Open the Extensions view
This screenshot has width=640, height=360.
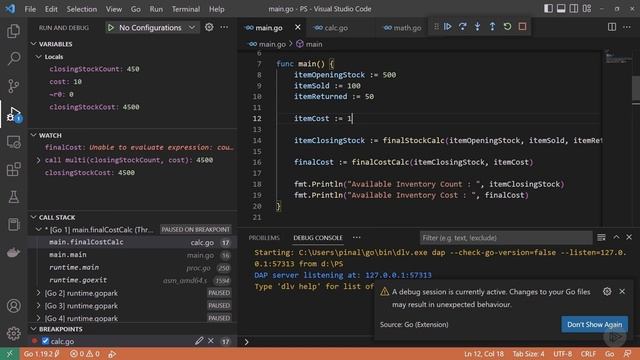click(x=13, y=169)
